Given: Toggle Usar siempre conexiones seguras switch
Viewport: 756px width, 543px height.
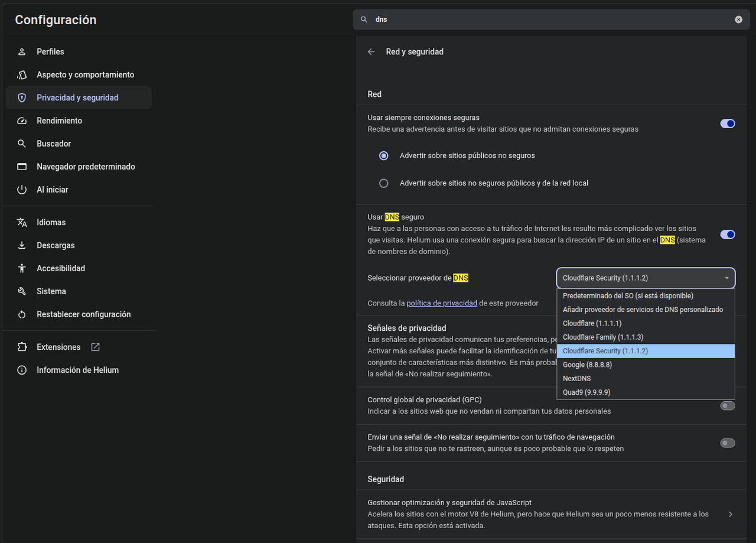Looking at the screenshot, I should pos(728,123).
